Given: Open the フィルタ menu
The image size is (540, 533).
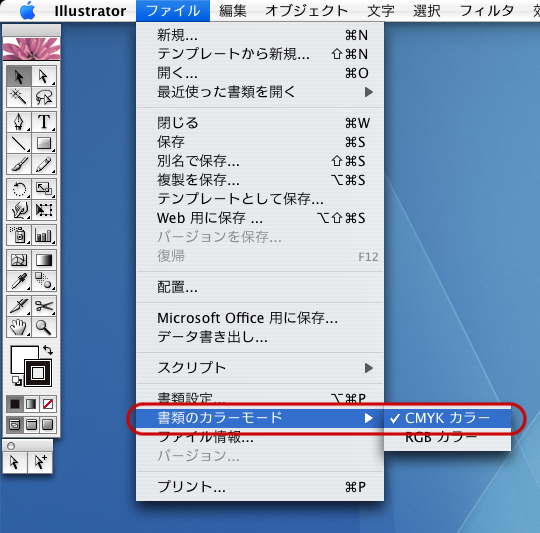Looking at the screenshot, I should (x=487, y=11).
